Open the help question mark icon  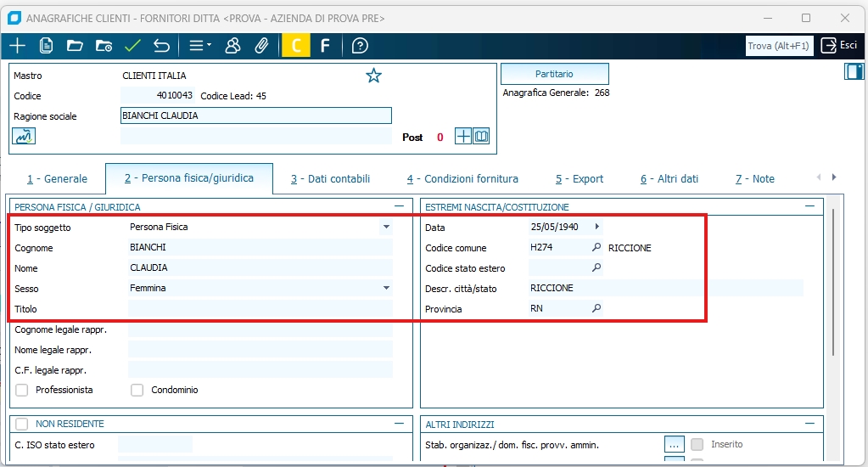pos(360,45)
